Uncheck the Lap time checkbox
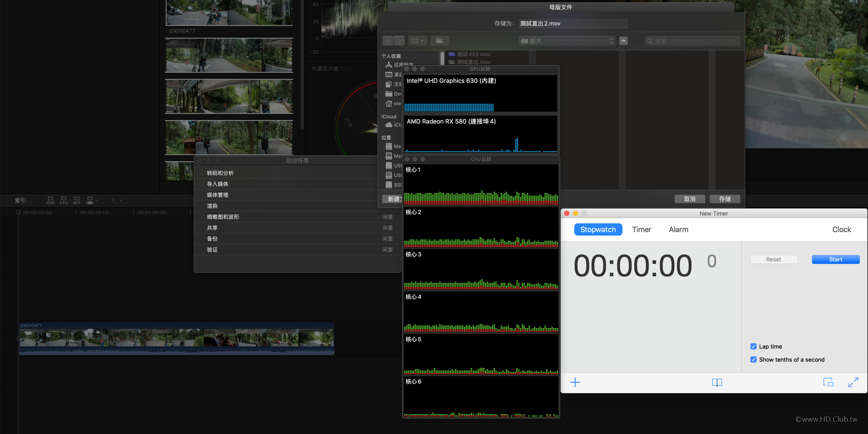 point(753,346)
